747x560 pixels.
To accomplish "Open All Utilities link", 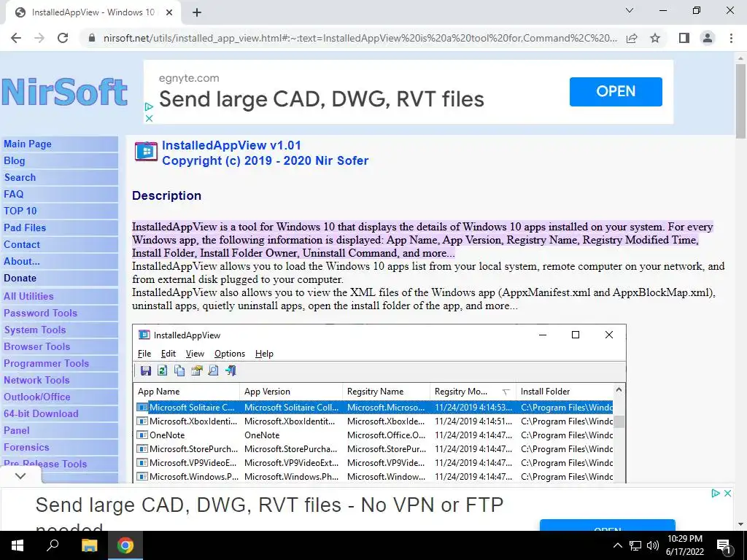I will 28,296.
